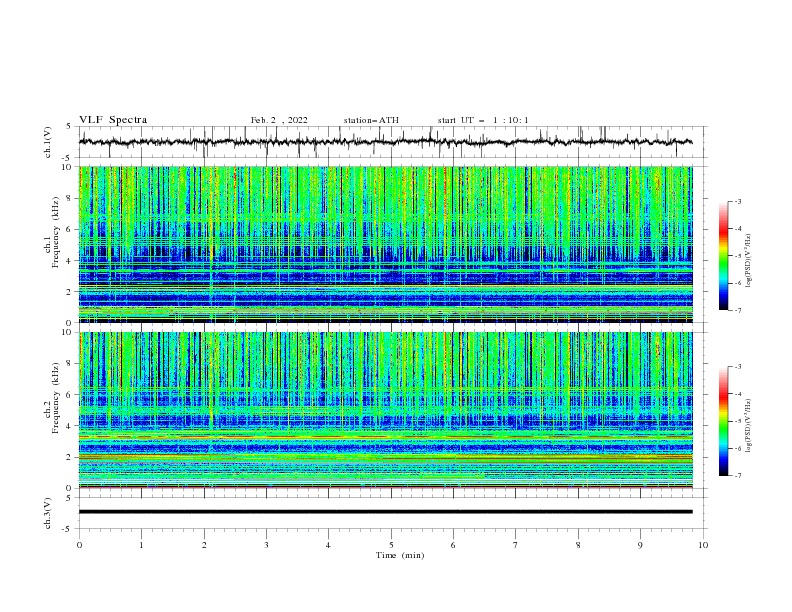Click the "VLF Spectra" plot title
The height and width of the screenshot is (612, 792).
tap(113, 120)
